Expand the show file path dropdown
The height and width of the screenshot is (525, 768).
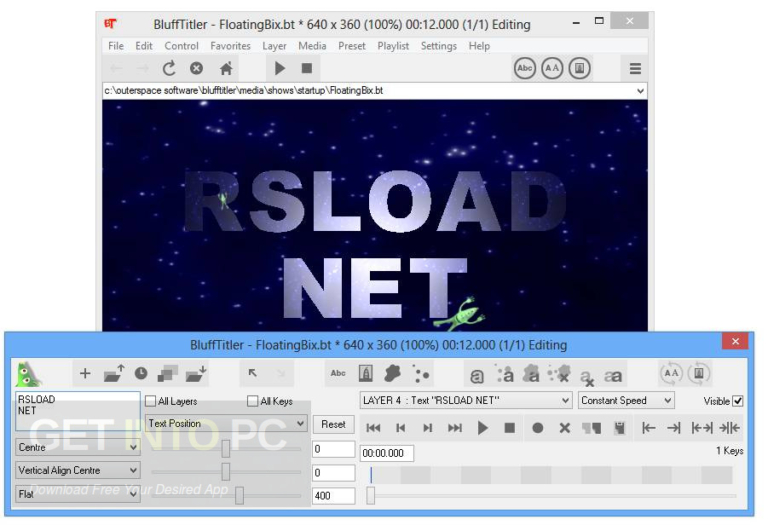click(x=640, y=91)
